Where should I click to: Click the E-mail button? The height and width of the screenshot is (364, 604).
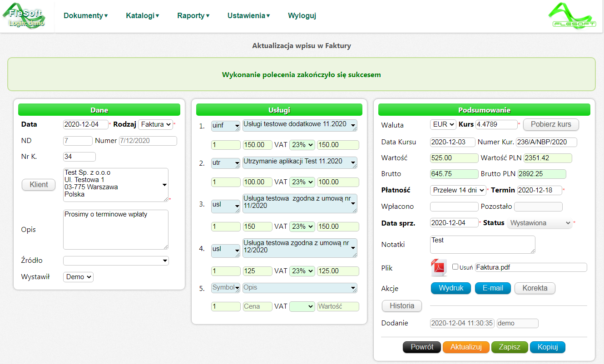493,288
